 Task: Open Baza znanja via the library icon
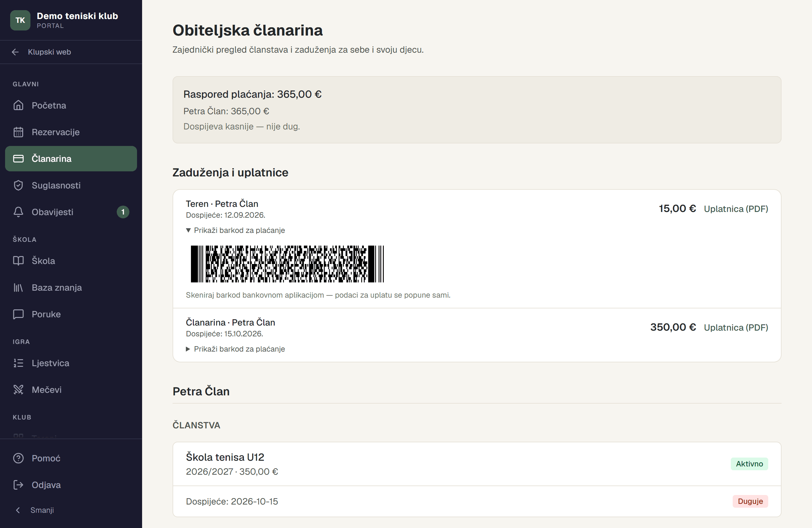(x=18, y=287)
